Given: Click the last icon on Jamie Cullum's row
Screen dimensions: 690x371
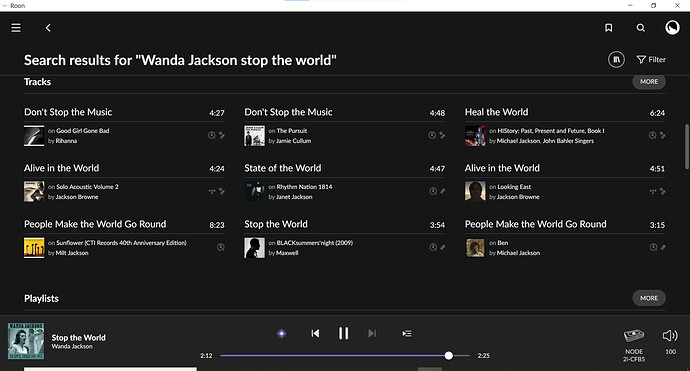Looking at the screenshot, I should 442,135.
